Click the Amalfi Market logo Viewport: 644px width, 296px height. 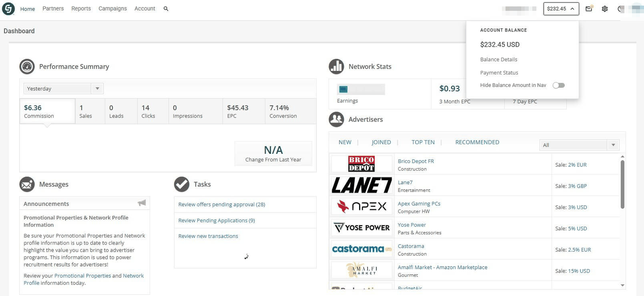pos(361,270)
